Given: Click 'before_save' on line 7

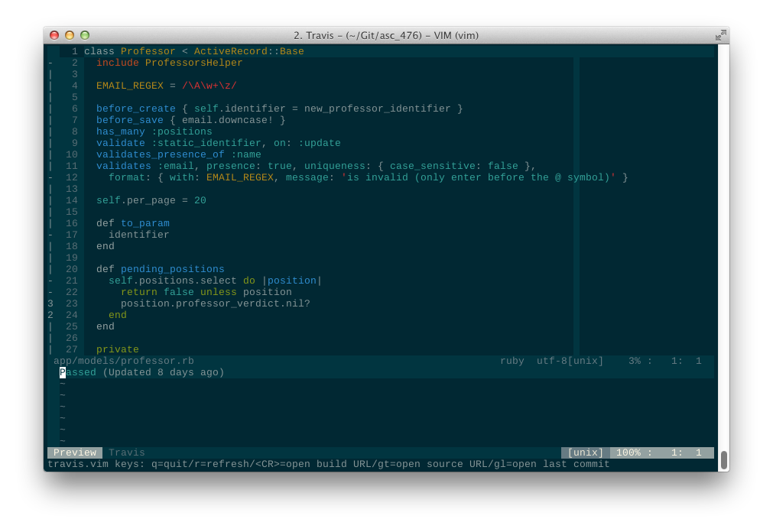Looking at the screenshot, I should 130,120.
